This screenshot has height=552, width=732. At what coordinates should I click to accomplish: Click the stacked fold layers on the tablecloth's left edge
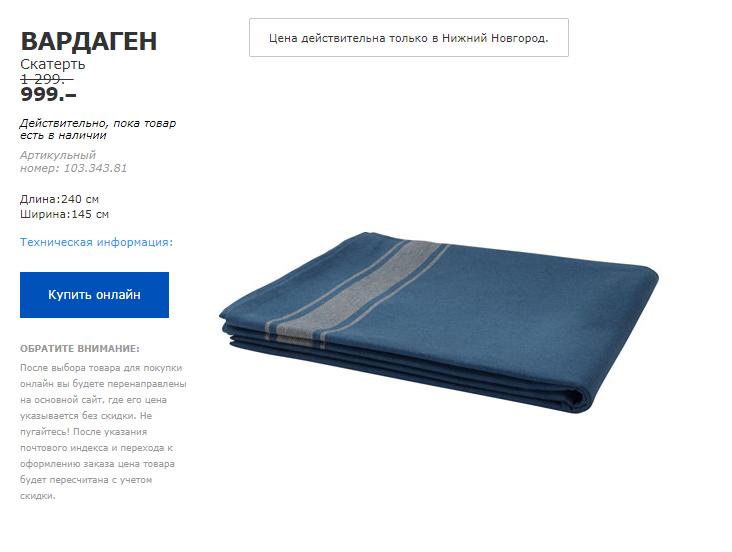[243, 333]
